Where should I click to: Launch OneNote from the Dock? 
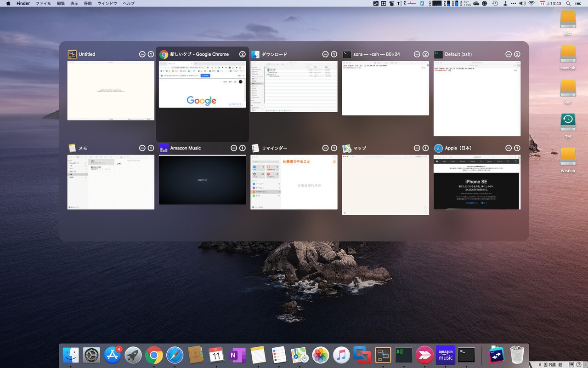point(237,355)
